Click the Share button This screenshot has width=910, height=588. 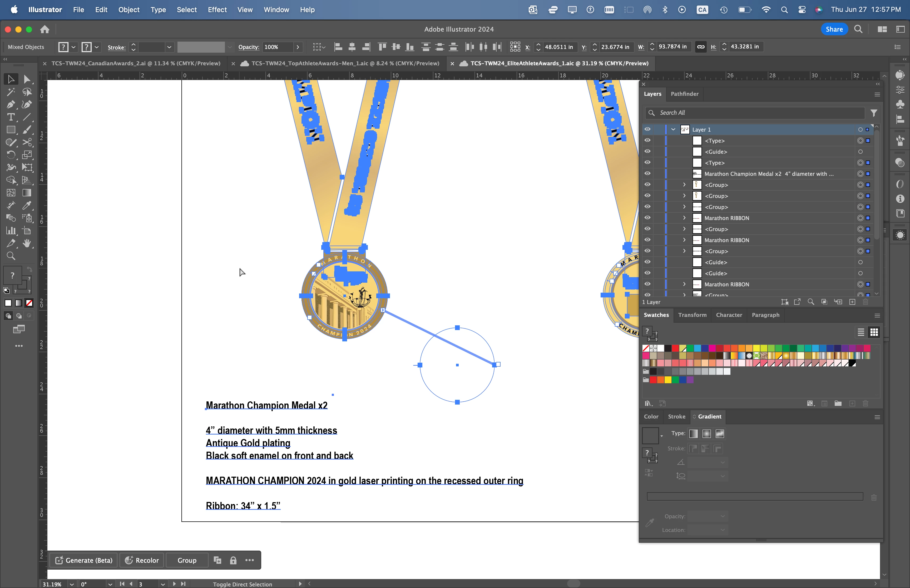pyautogui.click(x=834, y=29)
